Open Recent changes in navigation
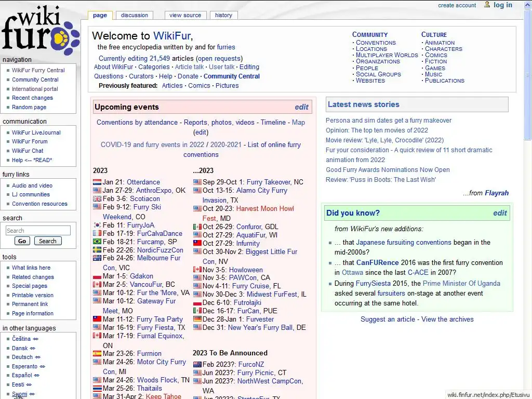This screenshot has width=532, height=399. point(33,98)
